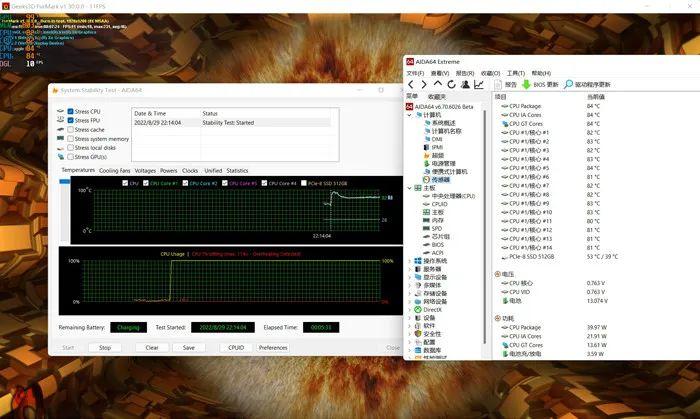Select the BIOS node in the tree
The height and width of the screenshot is (419, 700).
tap(438, 245)
